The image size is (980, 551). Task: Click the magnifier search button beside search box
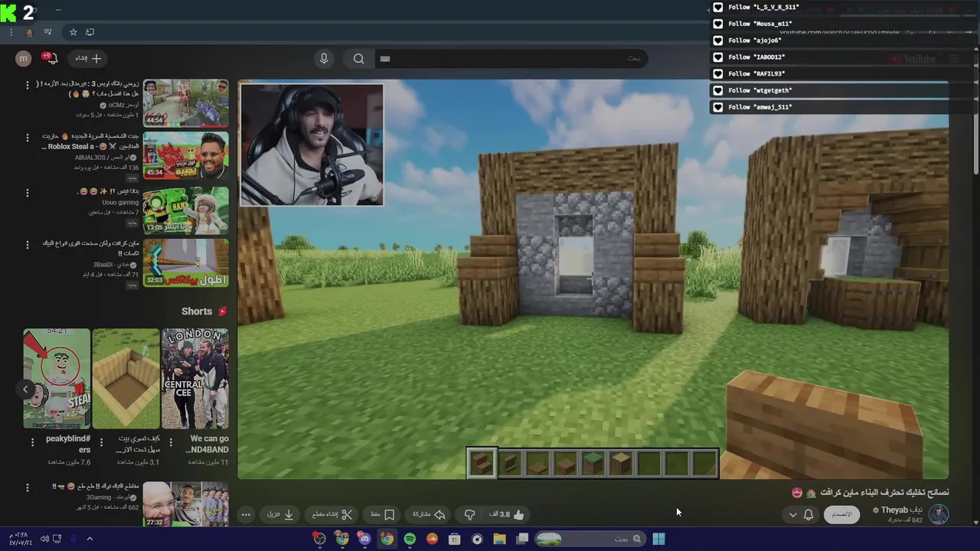point(358,58)
